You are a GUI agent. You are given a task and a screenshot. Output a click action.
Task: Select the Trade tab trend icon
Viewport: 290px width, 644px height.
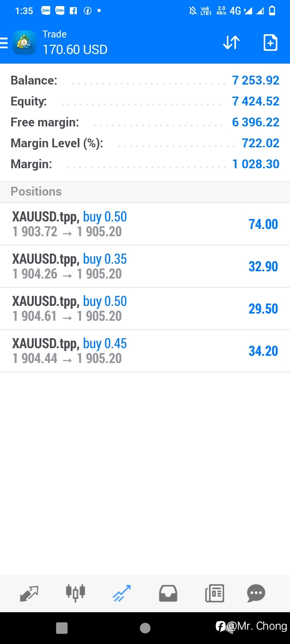(122, 593)
